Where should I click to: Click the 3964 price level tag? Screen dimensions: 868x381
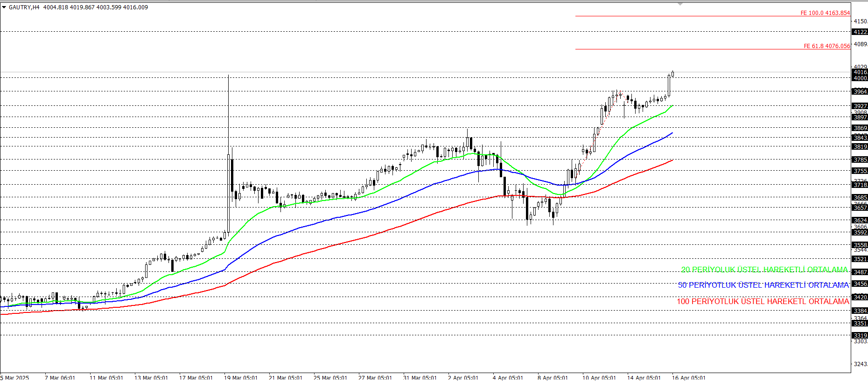[x=860, y=91]
